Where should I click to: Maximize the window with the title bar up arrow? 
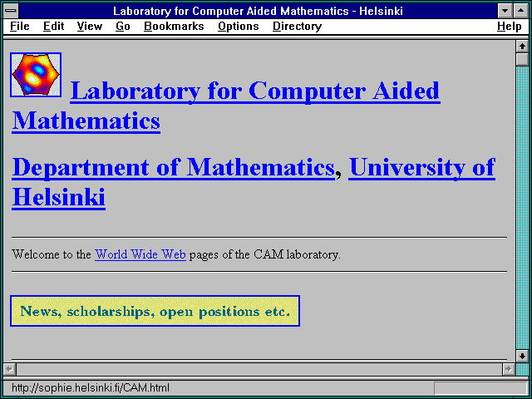pos(521,11)
